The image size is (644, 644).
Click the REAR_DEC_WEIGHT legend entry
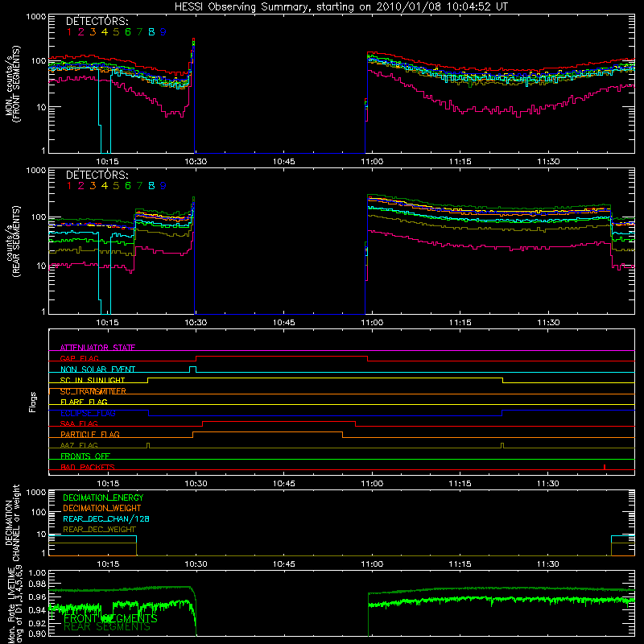[x=99, y=530]
